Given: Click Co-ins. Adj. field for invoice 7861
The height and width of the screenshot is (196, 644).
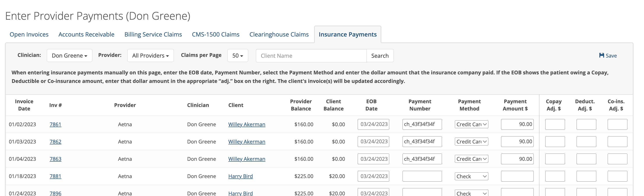Looking at the screenshot, I should 618,124.
